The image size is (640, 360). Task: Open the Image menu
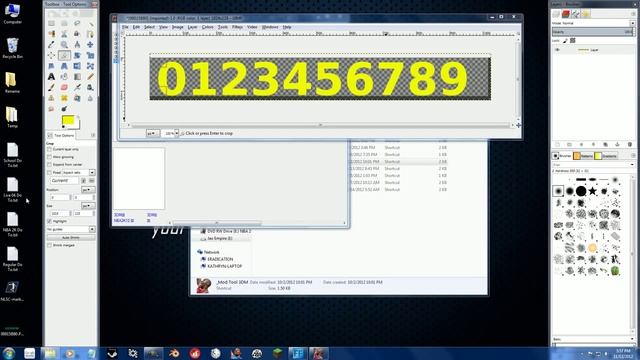point(178,27)
